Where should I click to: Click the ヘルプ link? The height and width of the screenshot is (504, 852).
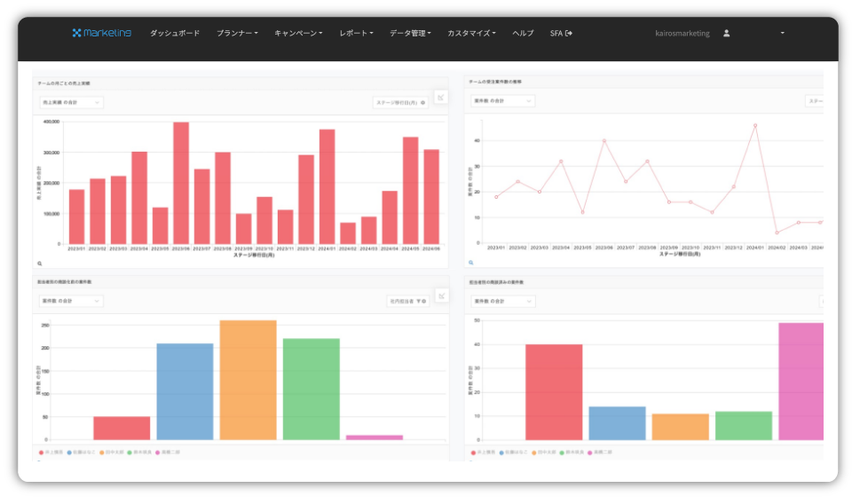pos(523,33)
